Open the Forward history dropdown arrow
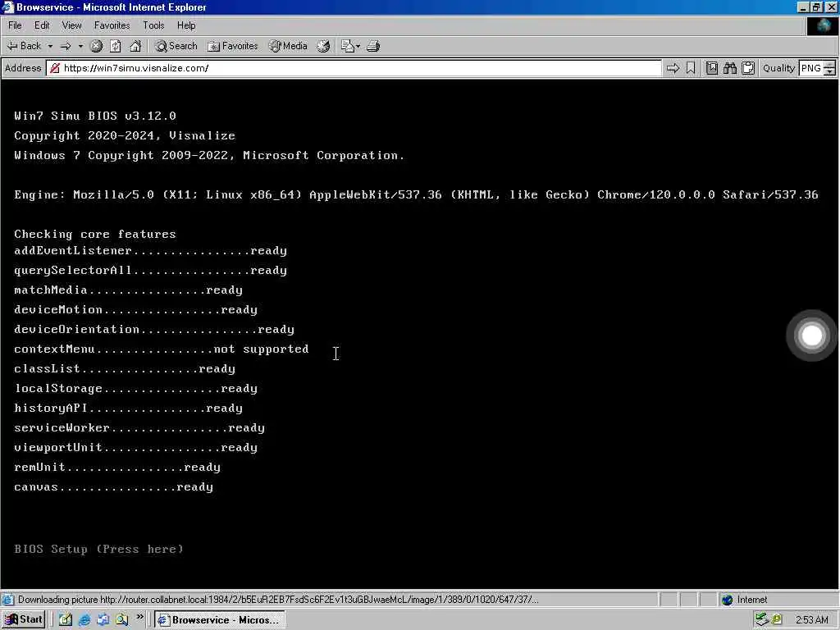Viewport: 840px width, 630px height. [x=80, y=46]
